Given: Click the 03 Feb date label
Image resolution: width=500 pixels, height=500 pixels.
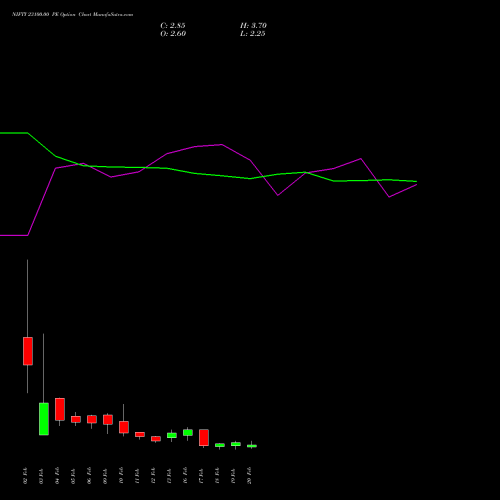Looking at the screenshot, I should click(x=42, y=476).
